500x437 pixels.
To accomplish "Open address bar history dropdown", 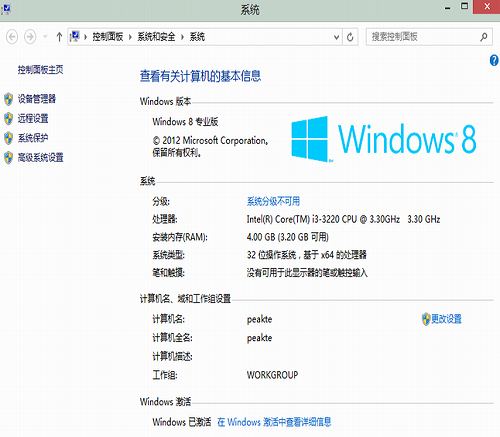I will (336, 37).
